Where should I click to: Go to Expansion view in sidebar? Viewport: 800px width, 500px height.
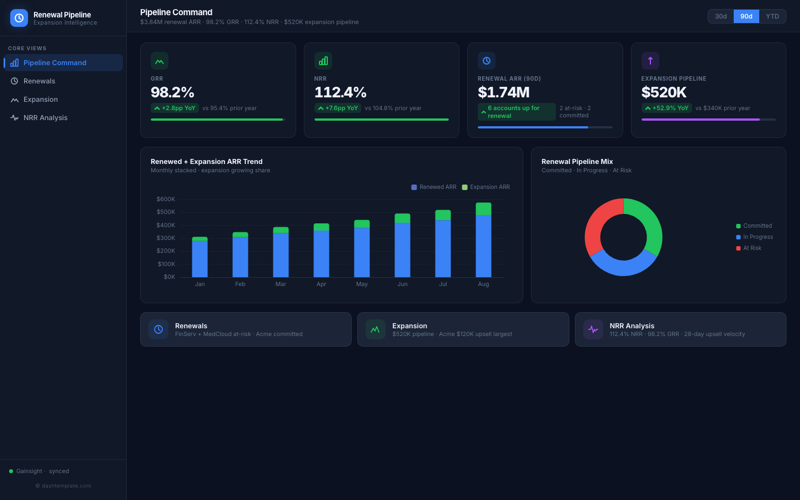[x=40, y=100]
